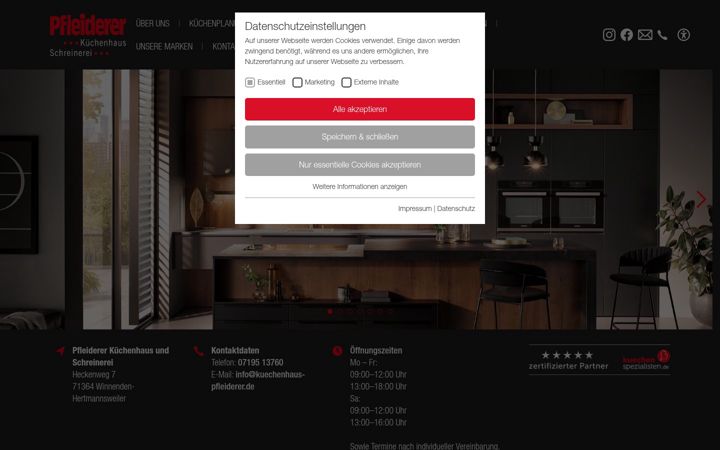Open the accessibility options icon
This screenshot has width=720, height=450.
[683, 35]
